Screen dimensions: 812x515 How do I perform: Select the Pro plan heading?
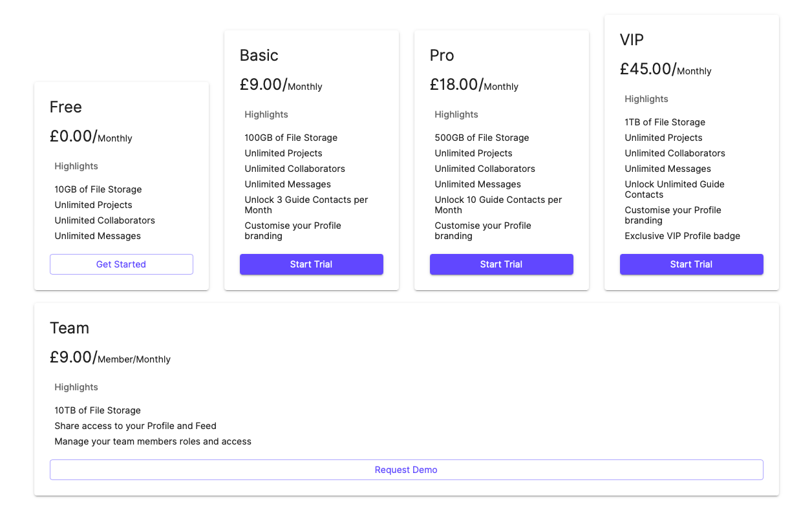pyautogui.click(x=442, y=55)
